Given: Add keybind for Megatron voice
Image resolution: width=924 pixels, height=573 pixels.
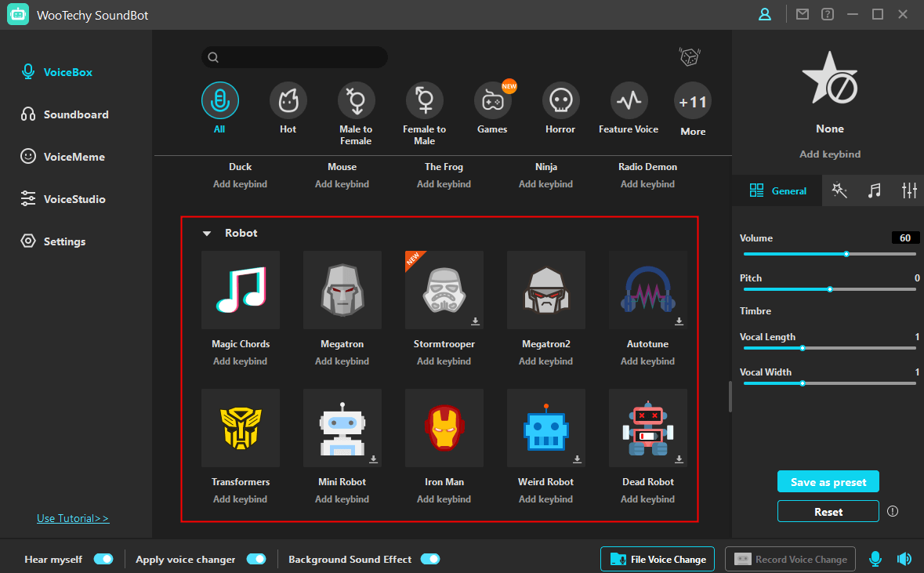Looking at the screenshot, I should pos(342,361).
